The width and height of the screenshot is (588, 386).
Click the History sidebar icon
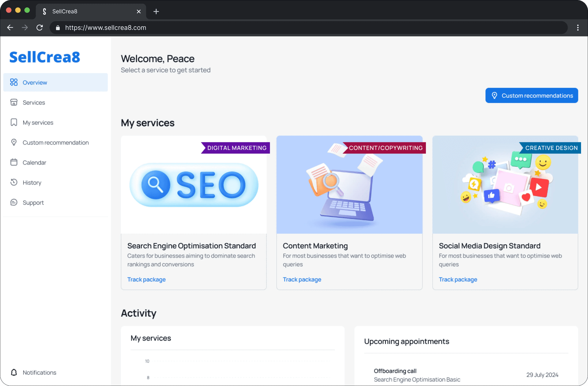tap(14, 182)
